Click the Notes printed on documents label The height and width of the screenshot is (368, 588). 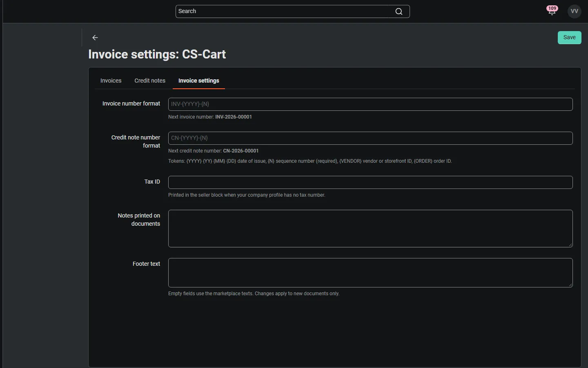[139, 220]
